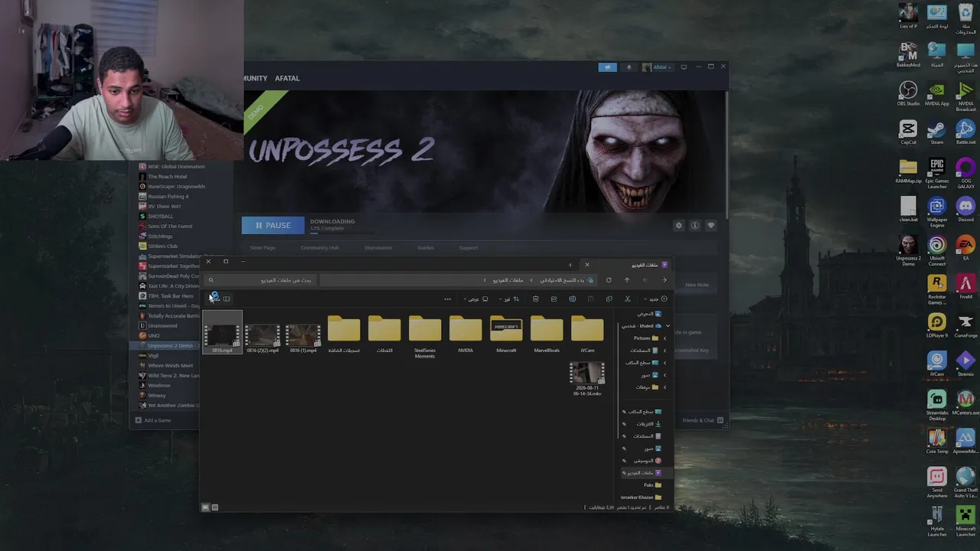This screenshot has height=551, width=980.
Task: Open Steam notifications bell icon
Action: (629, 67)
